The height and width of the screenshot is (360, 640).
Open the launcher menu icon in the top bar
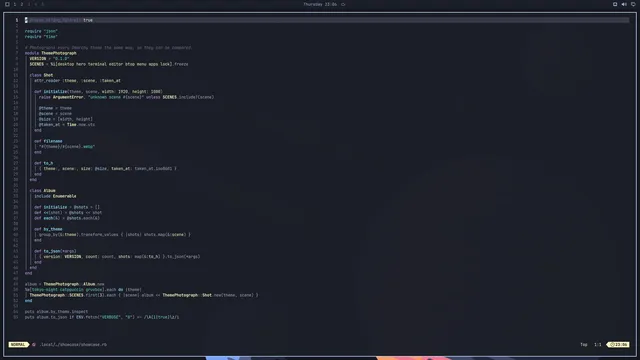click(7, 4)
